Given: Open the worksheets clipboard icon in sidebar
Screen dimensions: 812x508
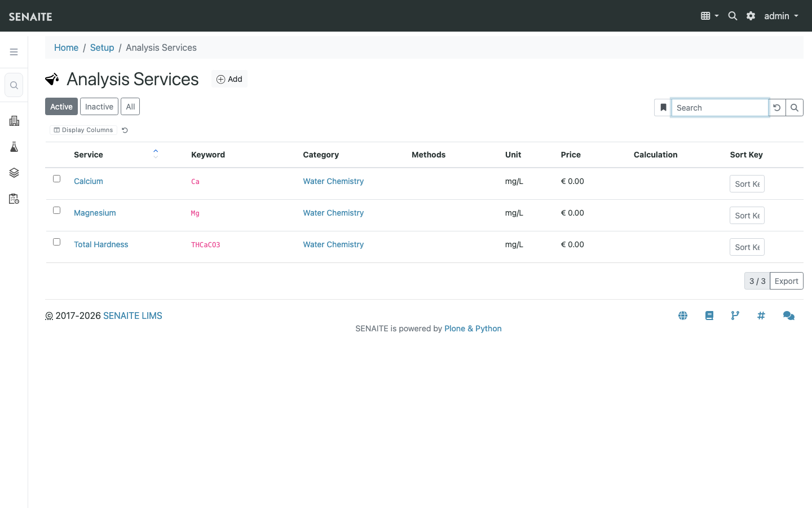Looking at the screenshot, I should click(14, 199).
